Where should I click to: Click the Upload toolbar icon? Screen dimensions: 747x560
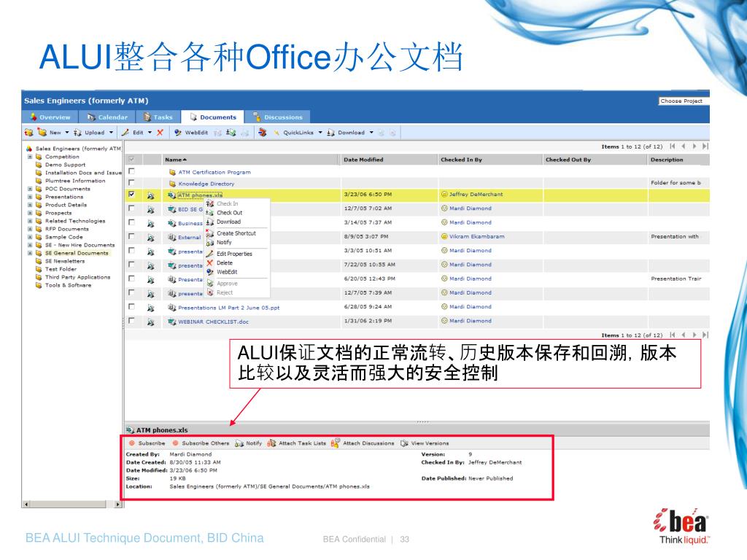pos(77,133)
